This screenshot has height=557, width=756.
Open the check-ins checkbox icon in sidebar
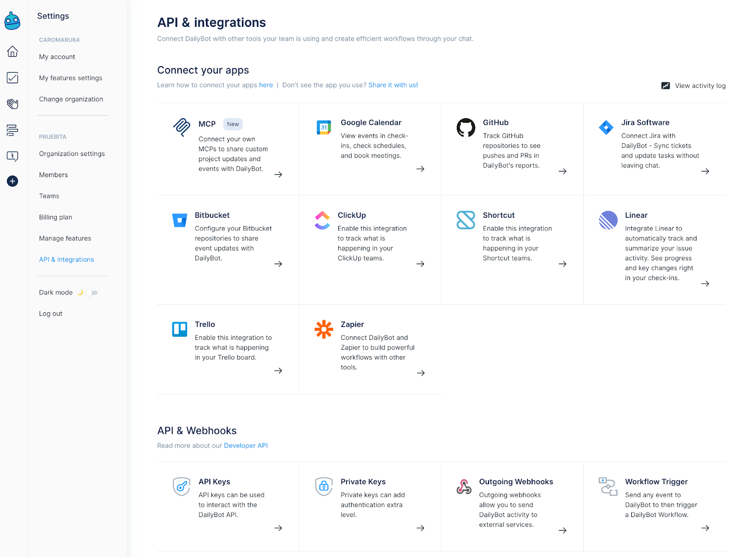[x=13, y=78]
